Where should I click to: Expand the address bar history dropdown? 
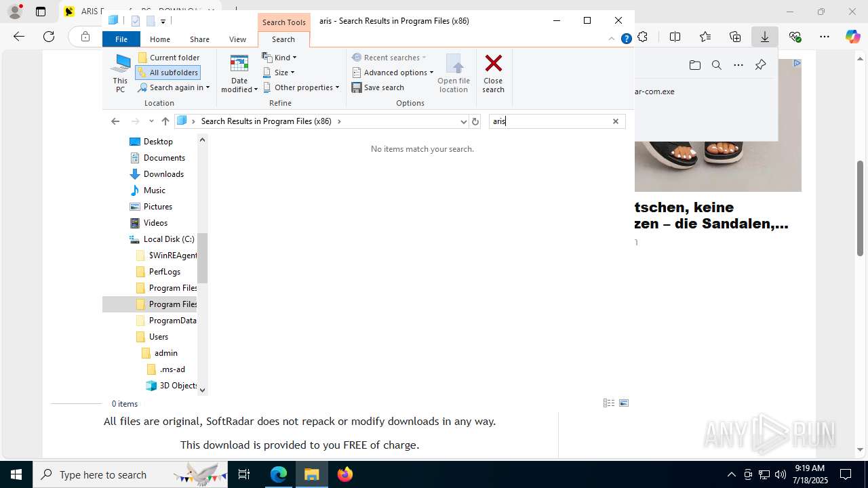(x=464, y=121)
